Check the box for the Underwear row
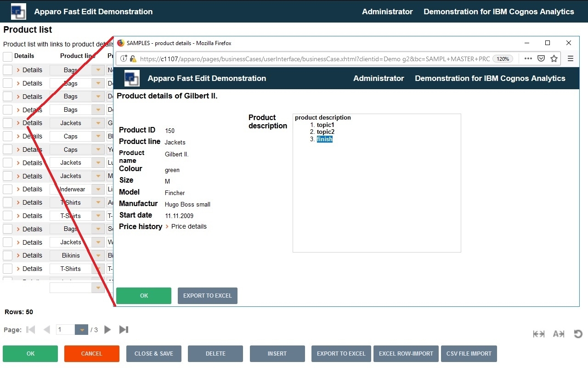 tap(8, 189)
